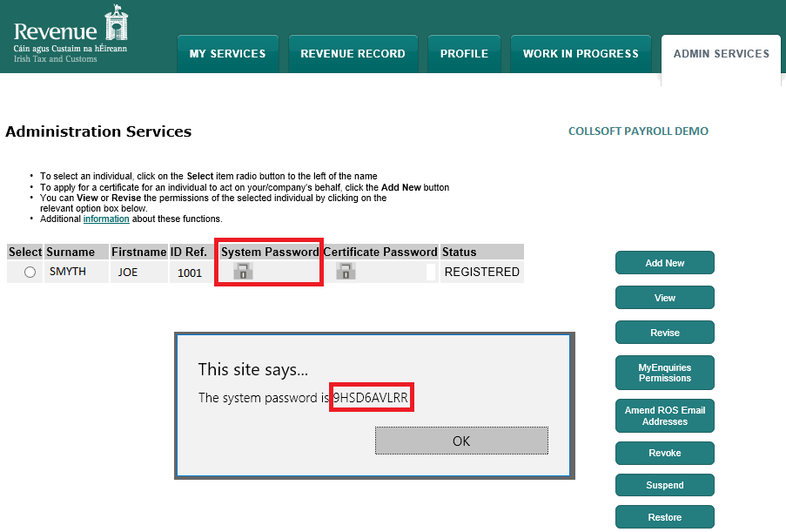786x532 pixels.
Task: Click the View button
Action: [x=664, y=298]
